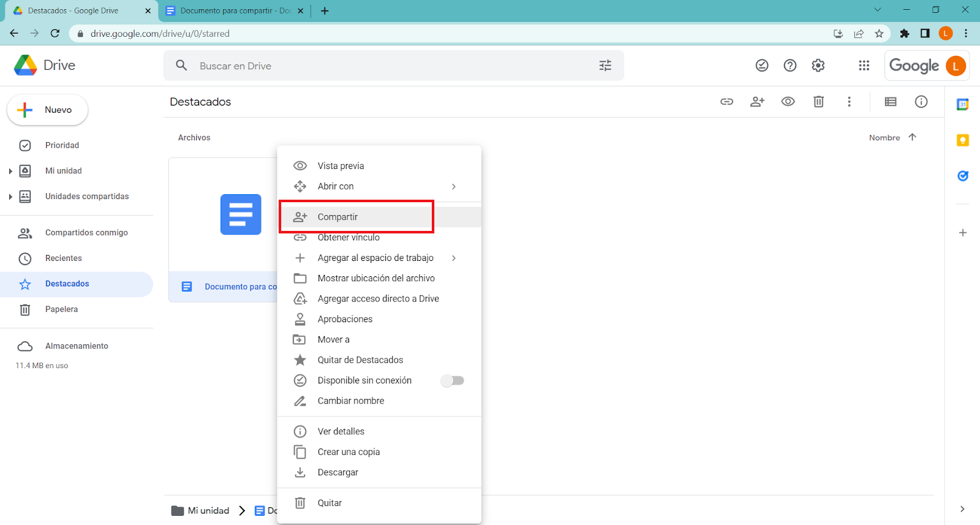The height and width of the screenshot is (525, 980).
Task: Click the preview eye toolbar icon
Action: (x=788, y=102)
